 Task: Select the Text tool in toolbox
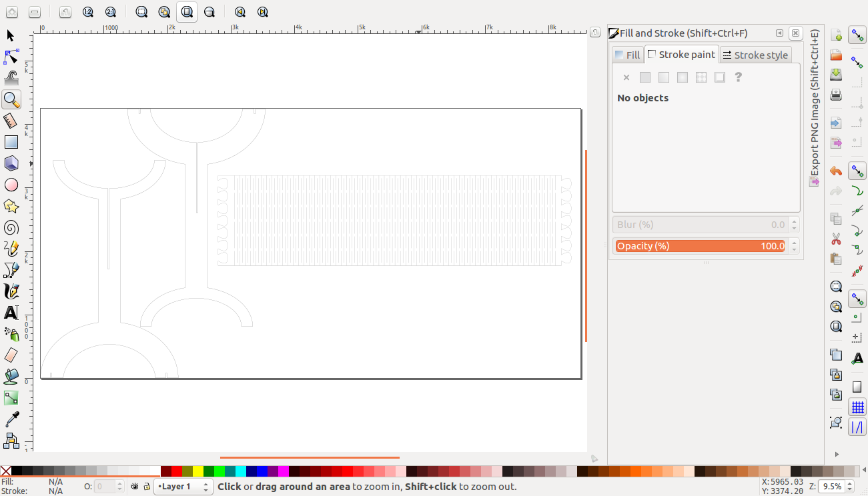click(11, 313)
